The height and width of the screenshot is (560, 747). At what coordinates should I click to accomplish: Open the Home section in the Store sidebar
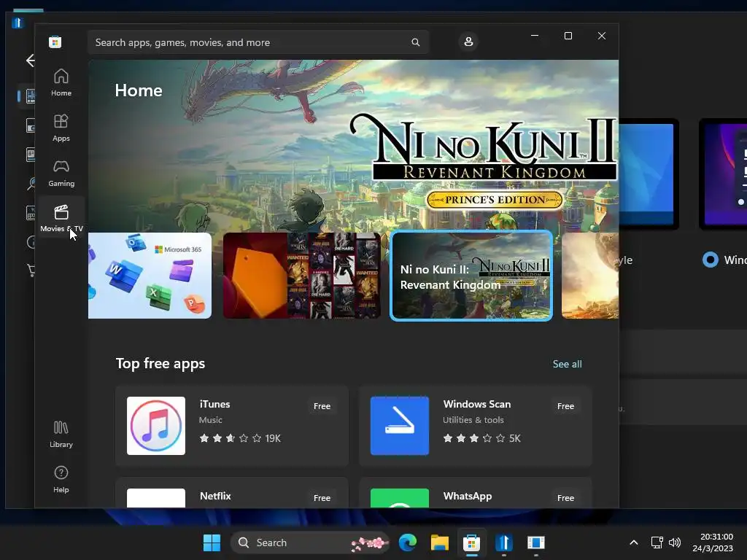click(x=61, y=83)
